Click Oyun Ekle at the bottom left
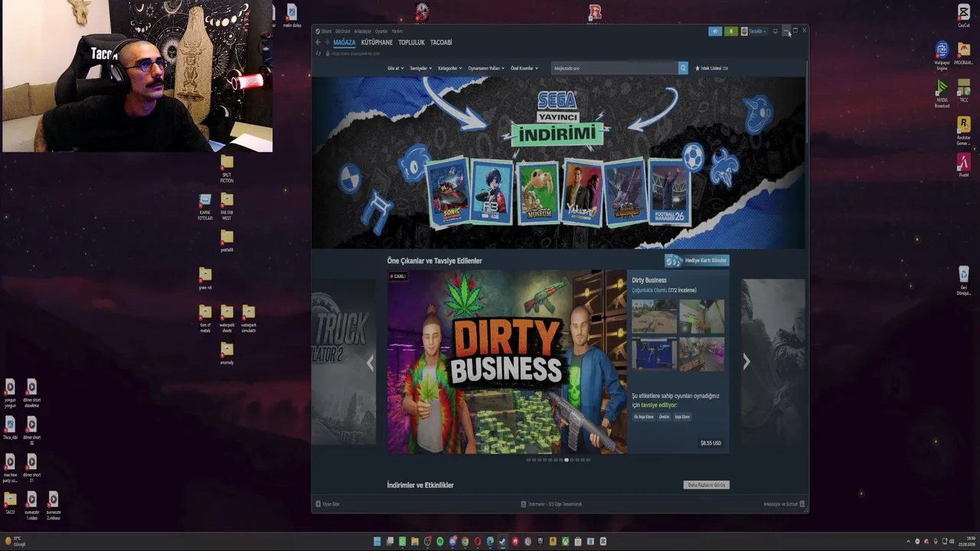The height and width of the screenshot is (551, 980). (328, 504)
